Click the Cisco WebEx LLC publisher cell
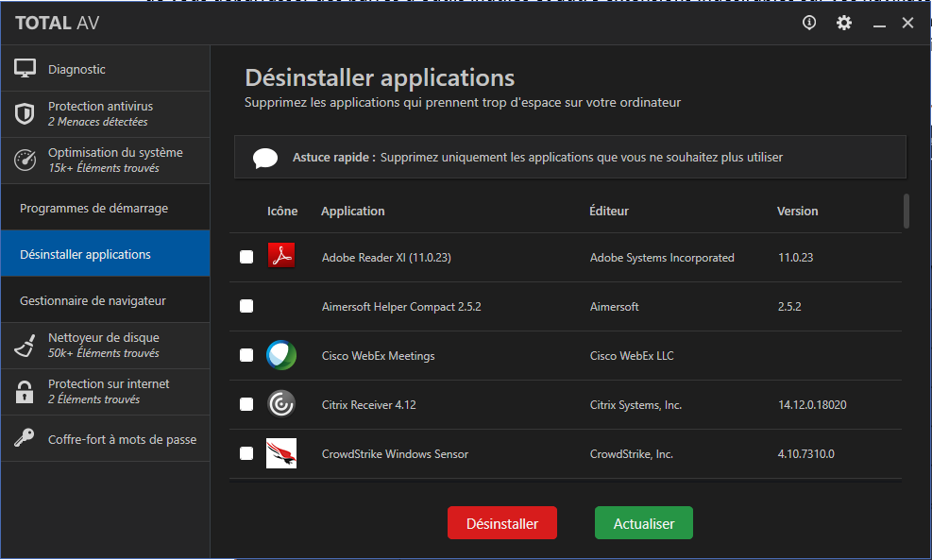The height and width of the screenshot is (560, 932). (x=631, y=355)
